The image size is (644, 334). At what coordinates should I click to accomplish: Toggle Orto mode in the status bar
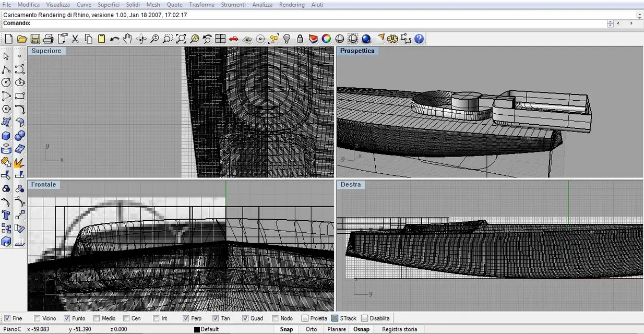click(x=312, y=329)
